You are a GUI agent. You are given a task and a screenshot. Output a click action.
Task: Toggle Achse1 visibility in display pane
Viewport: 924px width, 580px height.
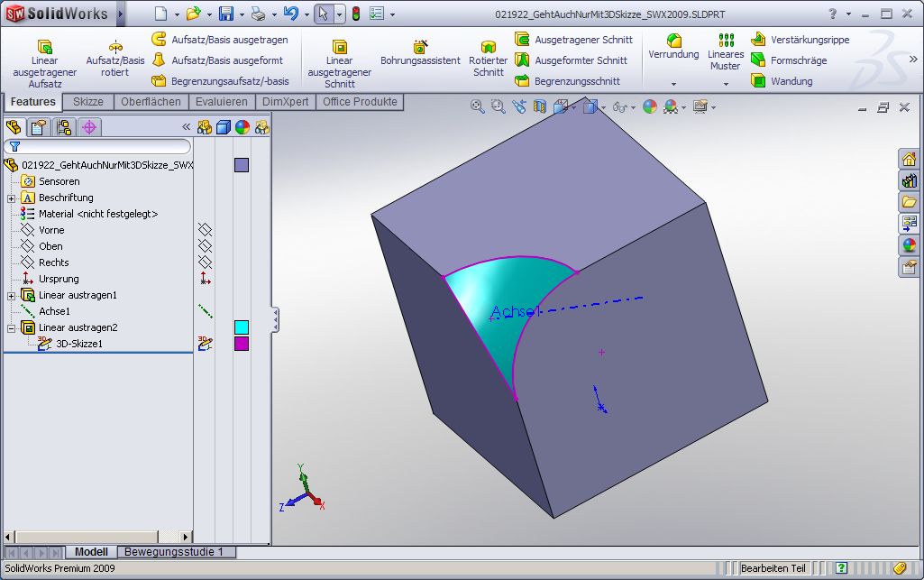205,311
